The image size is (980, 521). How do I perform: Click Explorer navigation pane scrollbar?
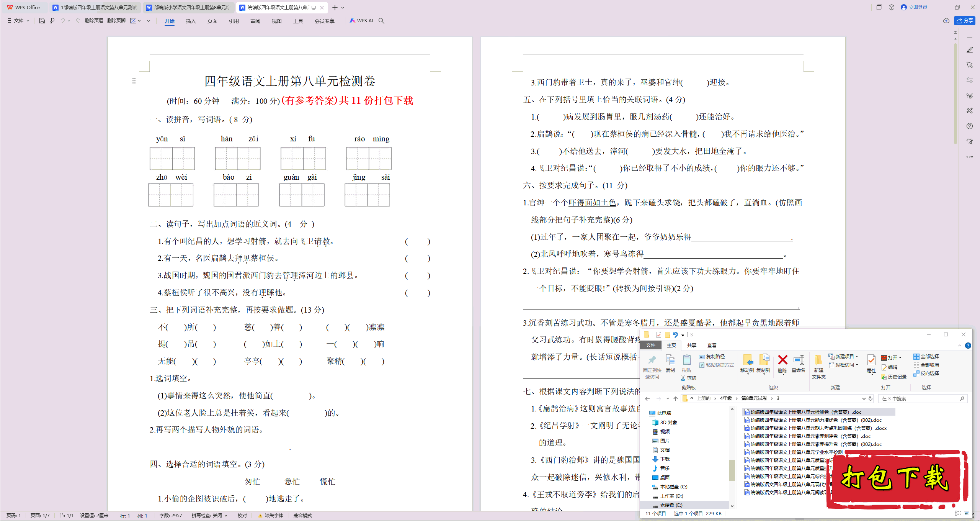[732, 470]
